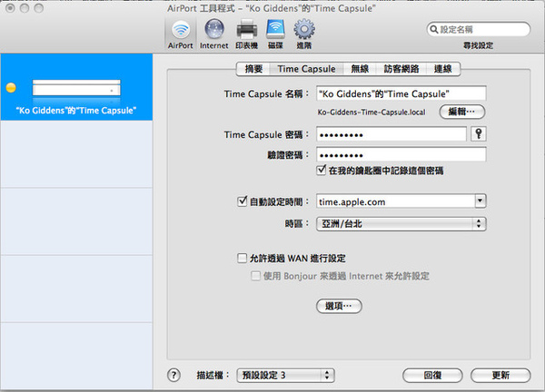
Task: Click the help question mark button
Action: (173, 375)
